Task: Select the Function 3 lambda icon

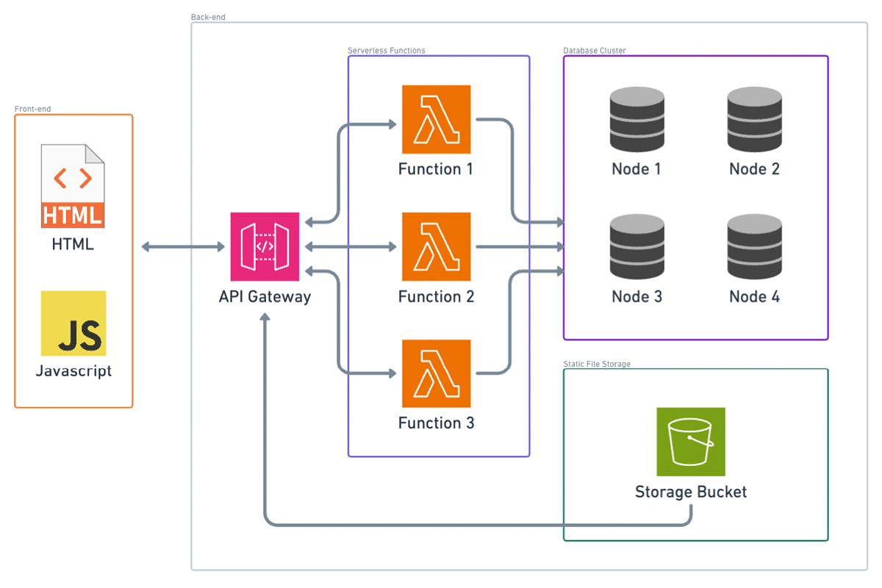Action: click(x=436, y=373)
